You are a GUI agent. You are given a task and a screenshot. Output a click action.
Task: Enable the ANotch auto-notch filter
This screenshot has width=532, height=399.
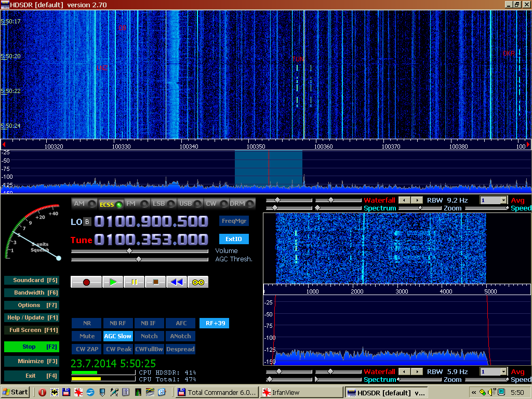pyautogui.click(x=181, y=336)
